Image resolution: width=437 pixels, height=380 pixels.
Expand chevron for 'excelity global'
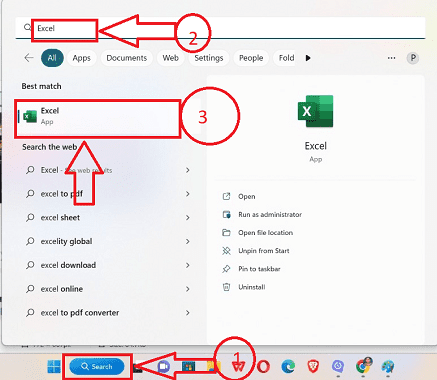[x=188, y=241]
